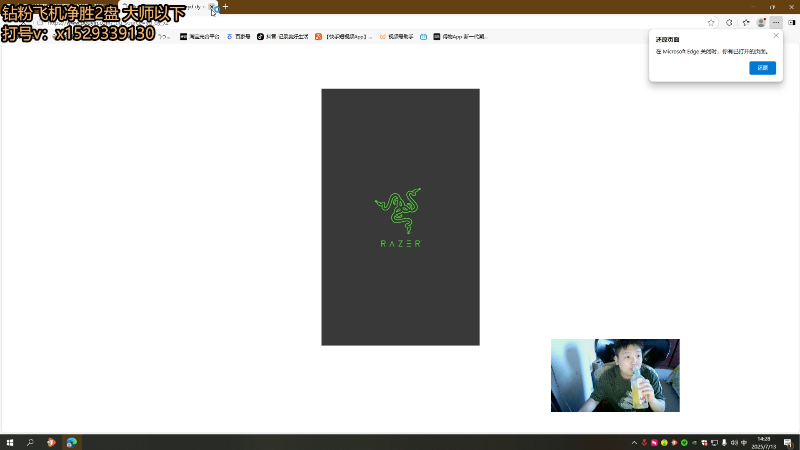800x450 pixels.
Task: Open the green round tray icon
Action: point(684,442)
